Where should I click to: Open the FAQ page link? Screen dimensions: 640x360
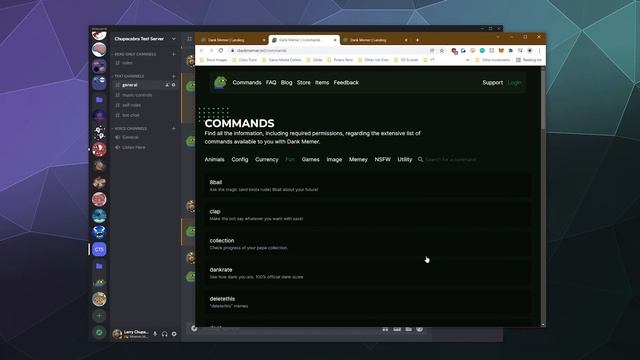(271, 82)
